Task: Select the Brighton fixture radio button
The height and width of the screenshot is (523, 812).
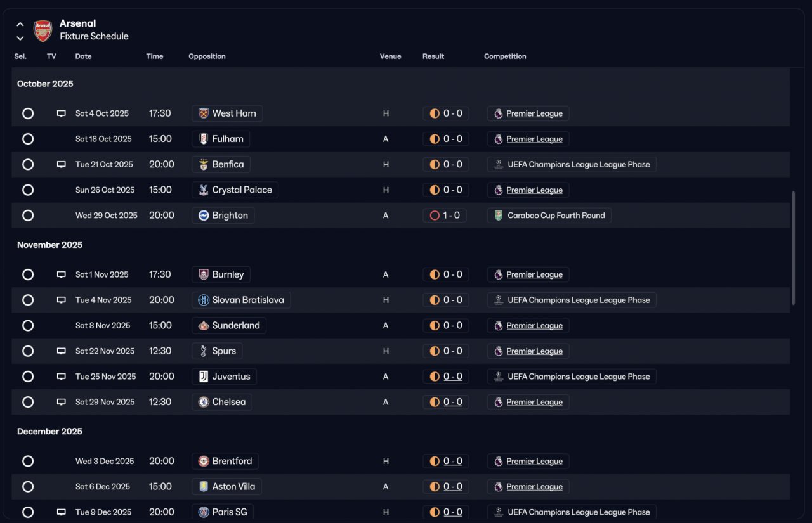Action: coord(28,216)
